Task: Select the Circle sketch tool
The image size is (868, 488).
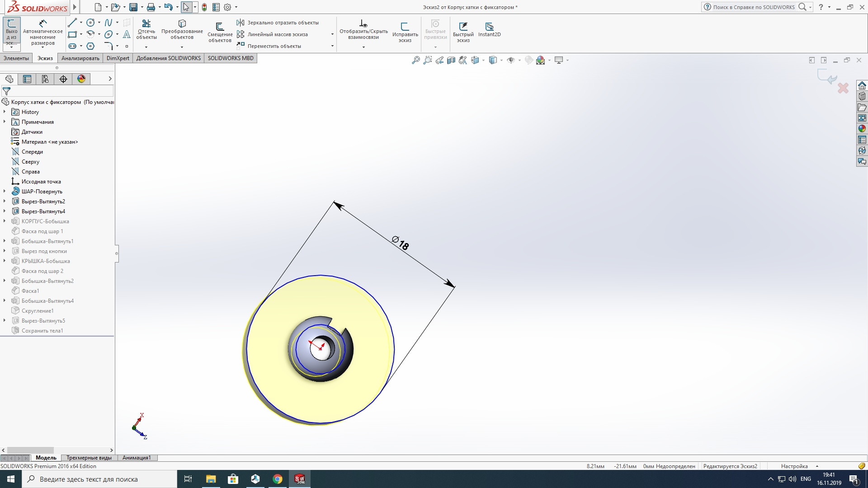Action: pos(90,23)
